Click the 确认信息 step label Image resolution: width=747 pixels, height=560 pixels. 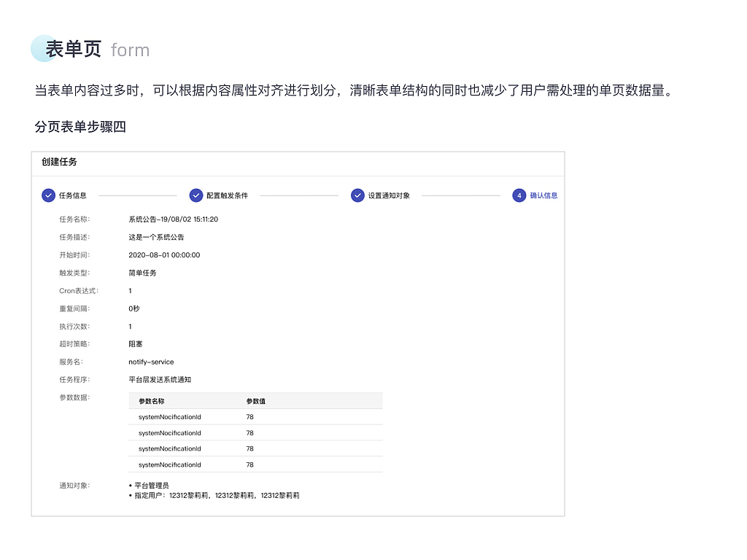(x=545, y=195)
